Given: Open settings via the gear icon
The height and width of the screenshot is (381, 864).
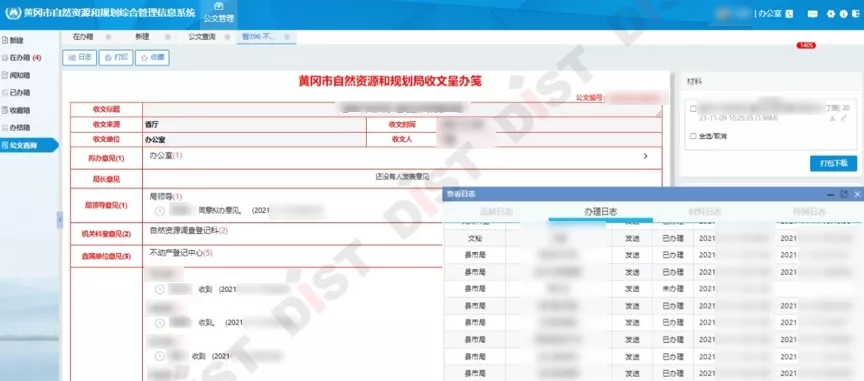Looking at the screenshot, I should [x=831, y=14].
